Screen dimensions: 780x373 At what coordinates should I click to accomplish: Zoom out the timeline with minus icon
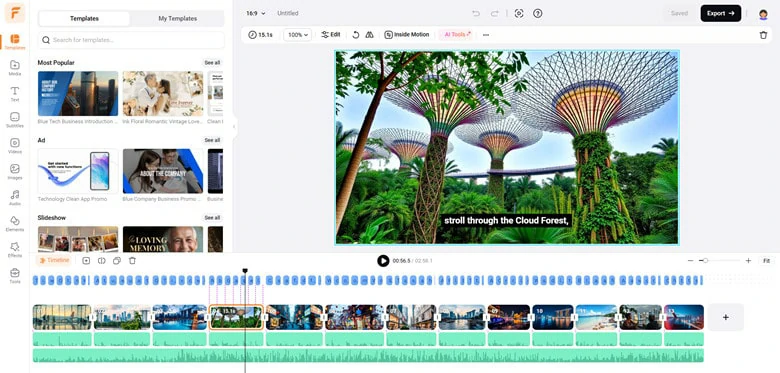click(x=690, y=261)
